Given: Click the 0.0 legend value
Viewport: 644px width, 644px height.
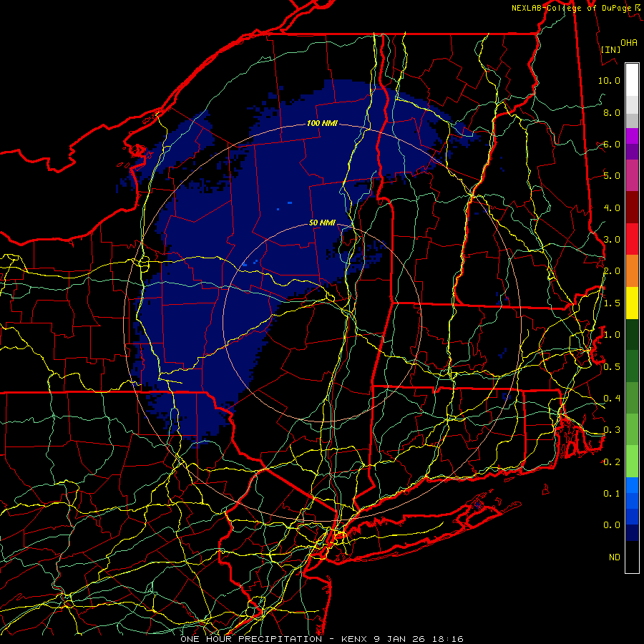Looking at the screenshot, I should 612,525.
